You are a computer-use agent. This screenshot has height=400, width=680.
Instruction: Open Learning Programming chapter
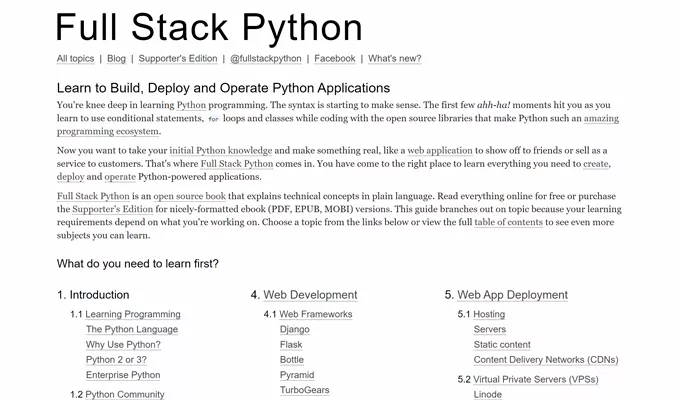coord(133,314)
